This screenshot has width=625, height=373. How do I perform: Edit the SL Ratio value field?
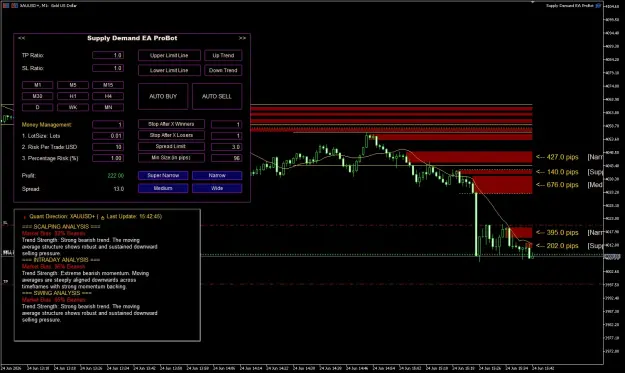108,68
